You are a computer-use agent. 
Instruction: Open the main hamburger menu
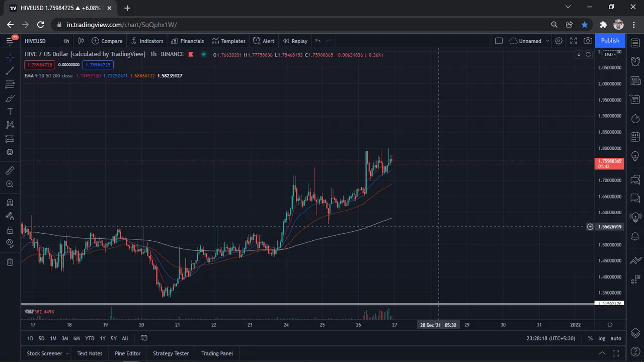[10, 41]
